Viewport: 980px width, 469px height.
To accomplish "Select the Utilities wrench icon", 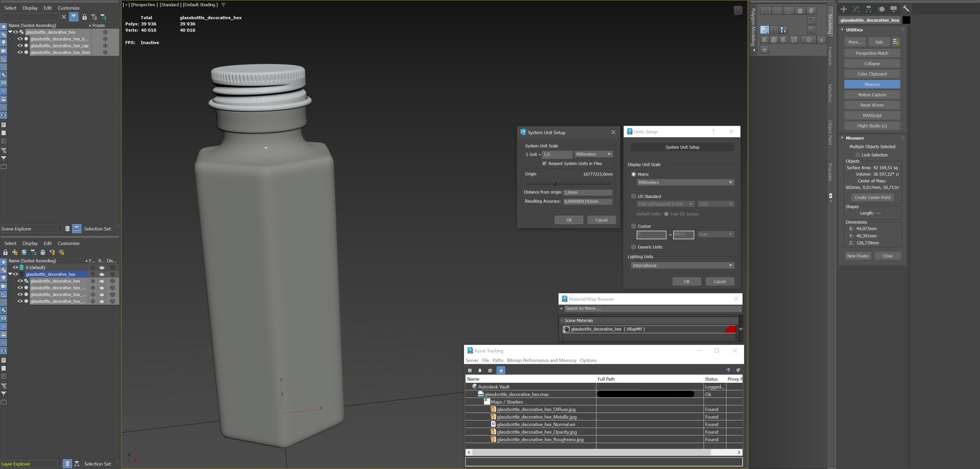I will (x=906, y=9).
